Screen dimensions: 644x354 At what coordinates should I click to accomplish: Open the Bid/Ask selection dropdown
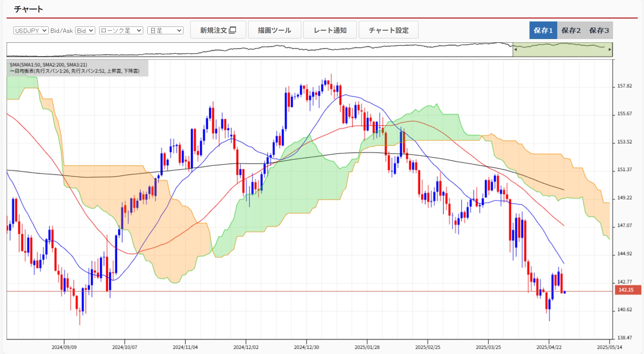[85, 30]
